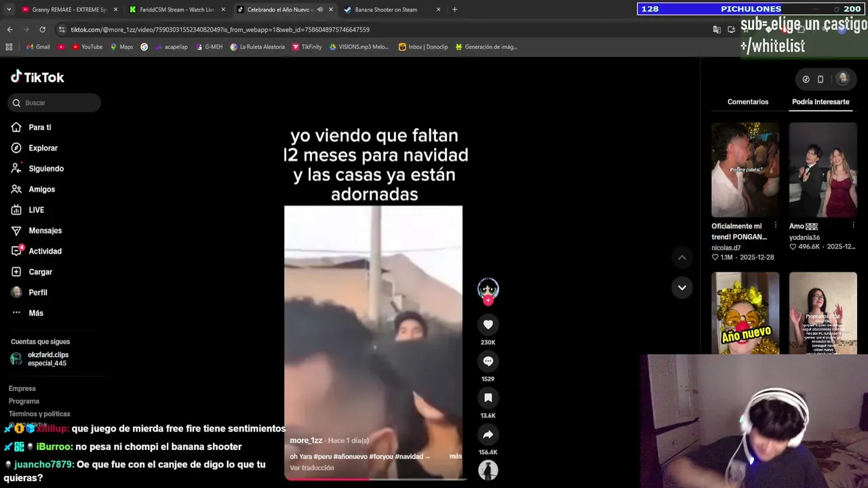Open the yodania36 video thumbnail
Screen dimensions: 868x488
(x=823, y=169)
